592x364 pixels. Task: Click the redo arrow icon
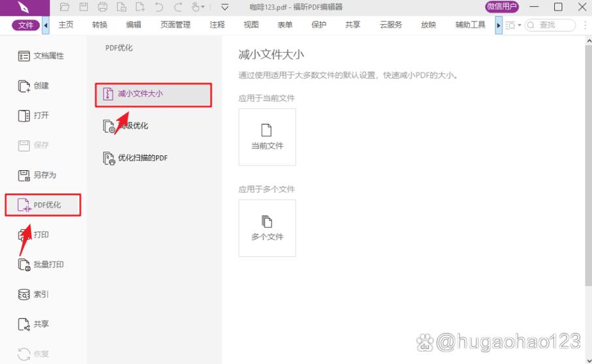click(x=178, y=7)
